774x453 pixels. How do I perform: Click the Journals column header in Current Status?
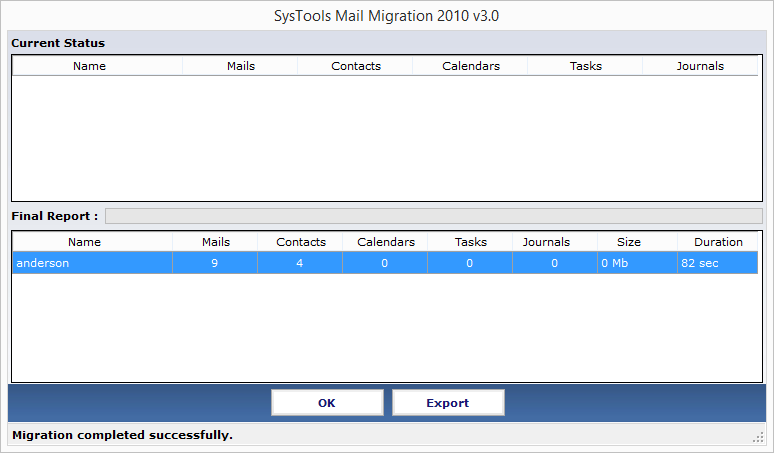coord(700,66)
